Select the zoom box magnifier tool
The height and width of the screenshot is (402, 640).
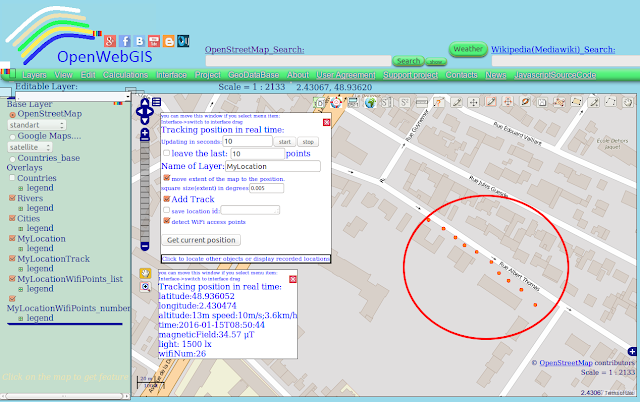click(145, 287)
